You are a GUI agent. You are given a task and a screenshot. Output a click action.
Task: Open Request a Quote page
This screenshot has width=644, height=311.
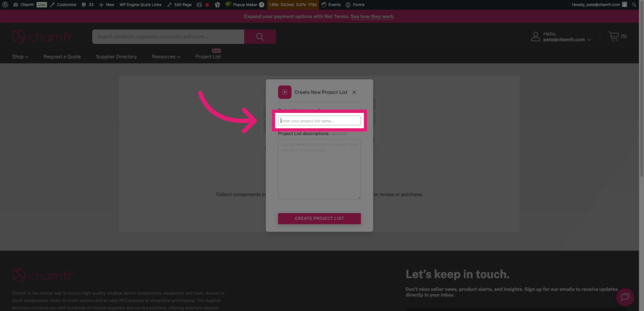[x=62, y=57]
